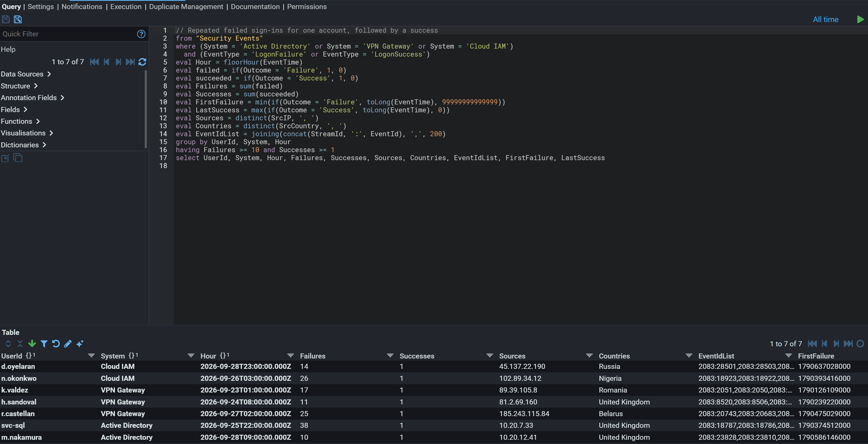Click the table undo/reset arrow icon
The height and width of the screenshot is (444, 868).
pyautogui.click(x=56, y=344)
